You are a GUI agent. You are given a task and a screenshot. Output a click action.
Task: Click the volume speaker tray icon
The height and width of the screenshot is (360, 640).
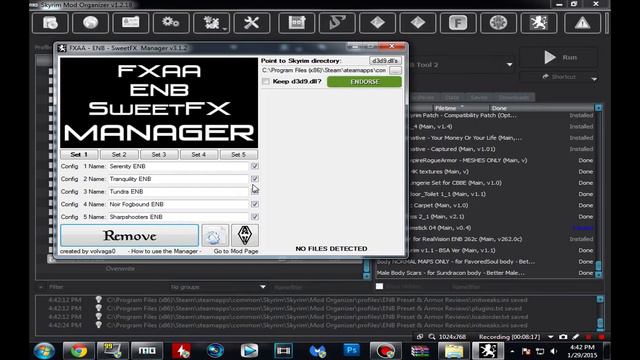click(x=553, y=351)
